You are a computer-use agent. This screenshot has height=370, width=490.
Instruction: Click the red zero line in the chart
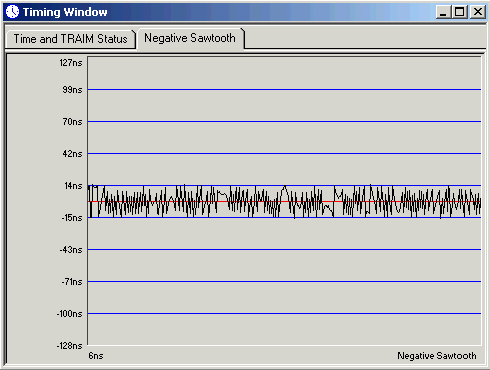284,202
